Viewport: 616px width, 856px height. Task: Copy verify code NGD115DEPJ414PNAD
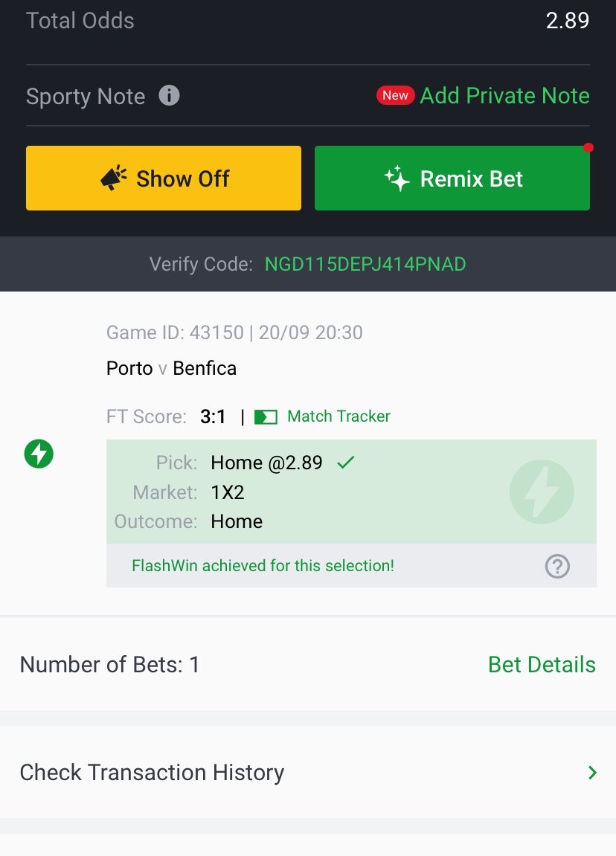[365, 264]
